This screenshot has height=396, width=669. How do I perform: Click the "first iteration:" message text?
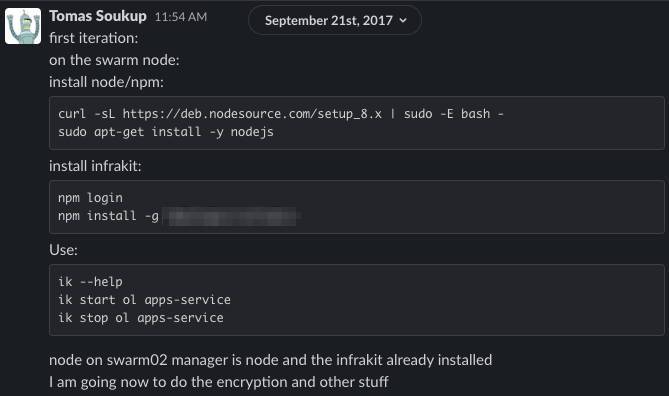(x=93, y=38)
